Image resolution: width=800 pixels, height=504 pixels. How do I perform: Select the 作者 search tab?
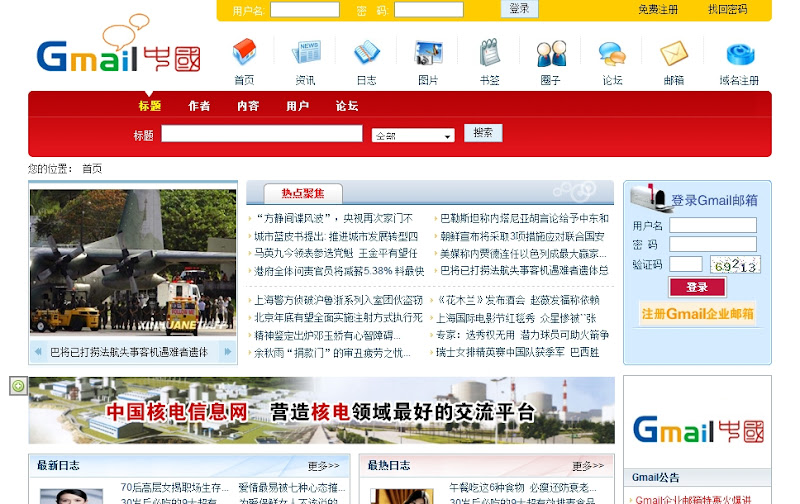coord(199,106)
